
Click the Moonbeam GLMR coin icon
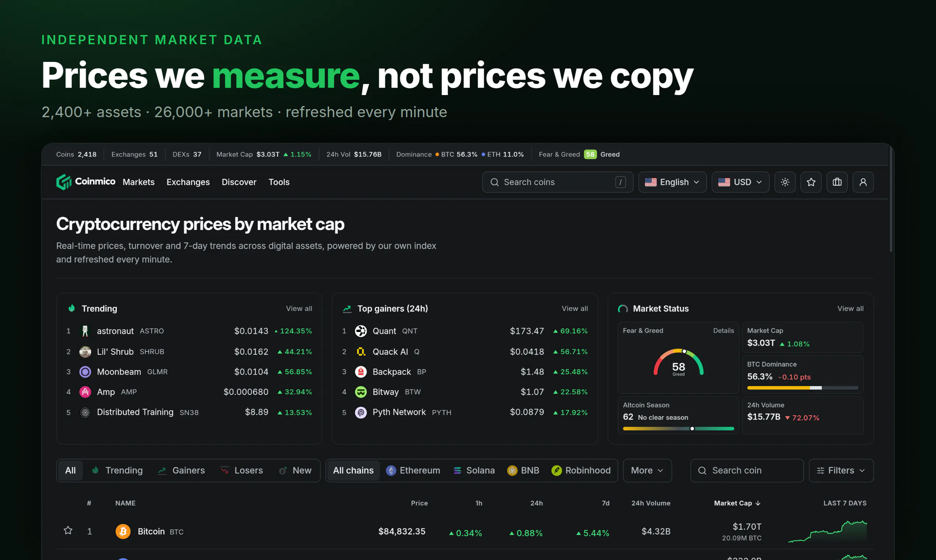pyautogui.click(x=85, y=372)
